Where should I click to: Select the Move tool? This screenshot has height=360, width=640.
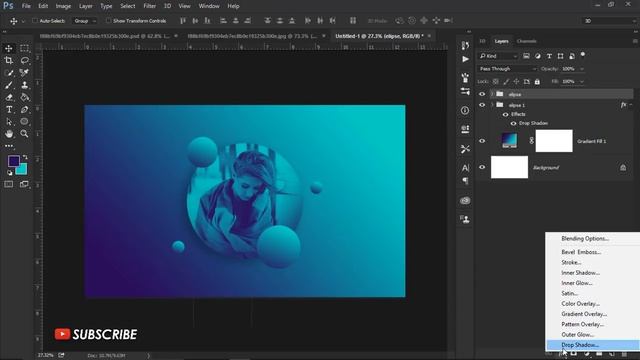[x=9, y=49]
